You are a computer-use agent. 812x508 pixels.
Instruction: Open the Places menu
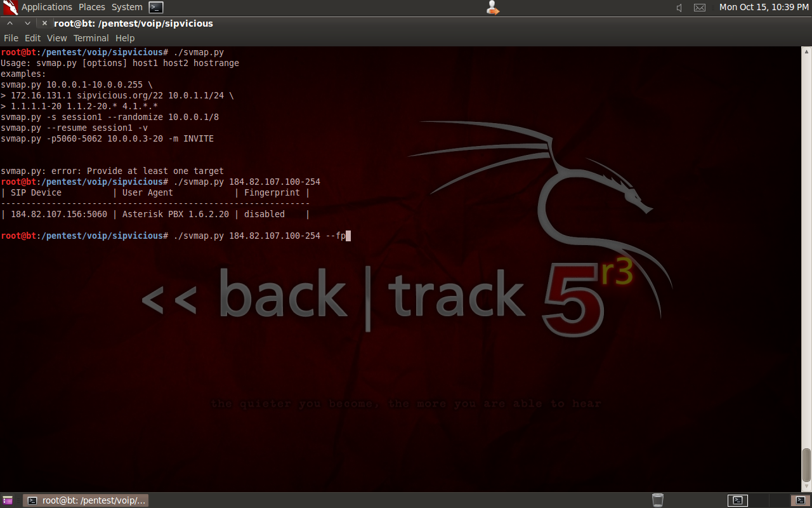92,7
